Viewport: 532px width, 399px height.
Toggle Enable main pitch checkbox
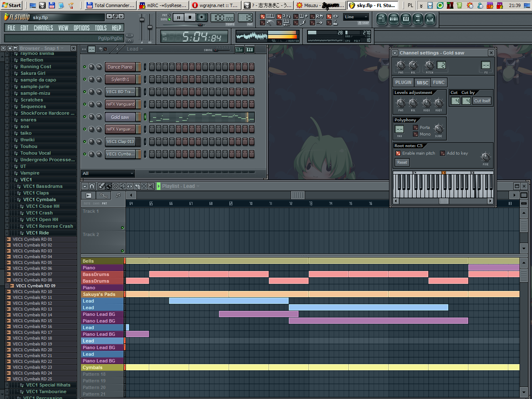pos(398,153)
